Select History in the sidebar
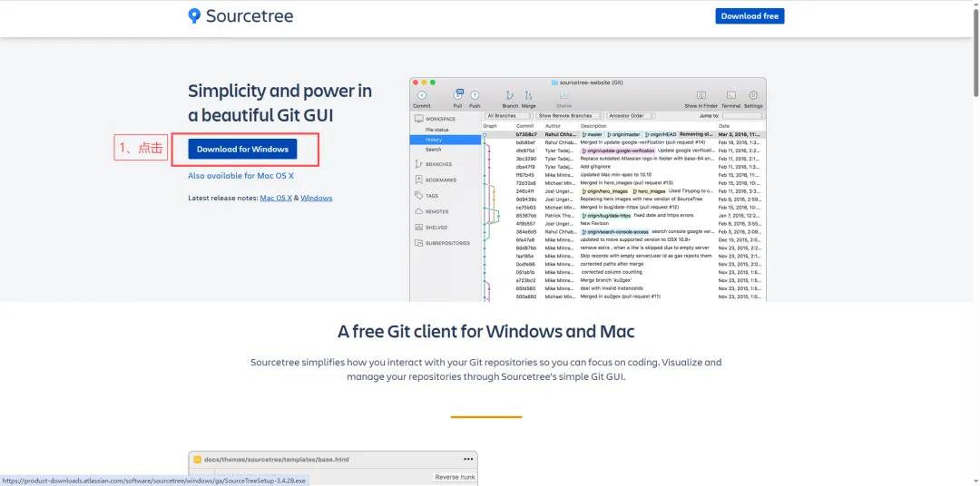Viewport: 980px width, 486px height. click(446, 140)
